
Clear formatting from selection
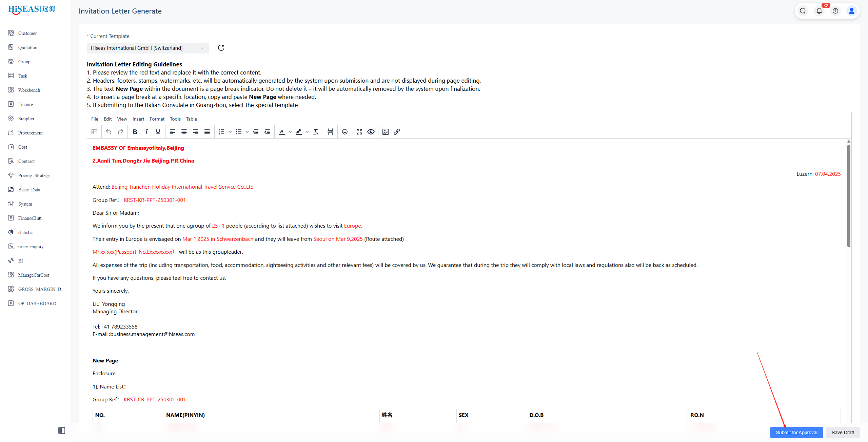point(316,132)
